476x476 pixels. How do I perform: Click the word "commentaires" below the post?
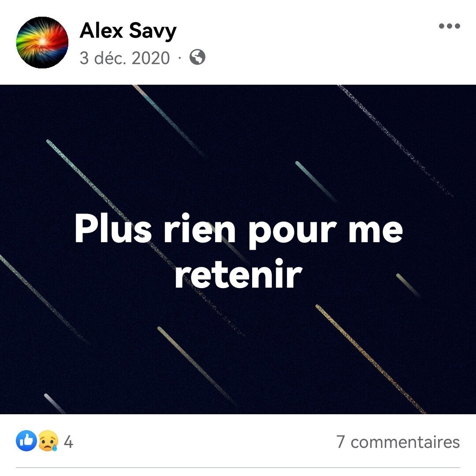point(405,442)
